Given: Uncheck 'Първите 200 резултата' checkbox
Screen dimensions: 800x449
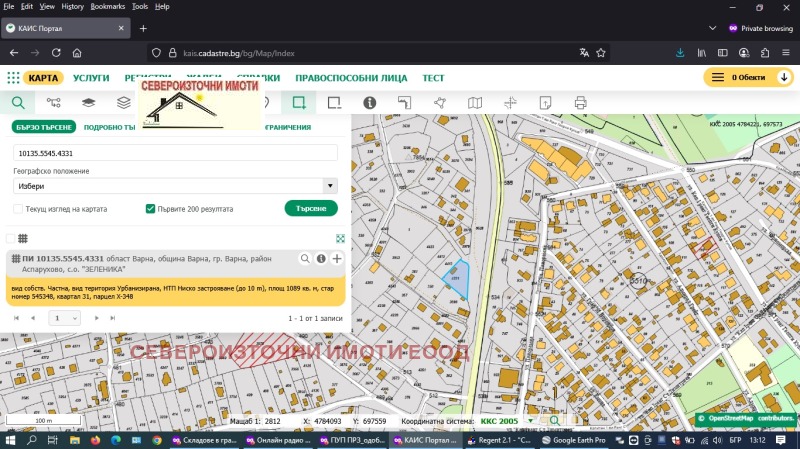Looking at the screenshot, I should point(150,209).
